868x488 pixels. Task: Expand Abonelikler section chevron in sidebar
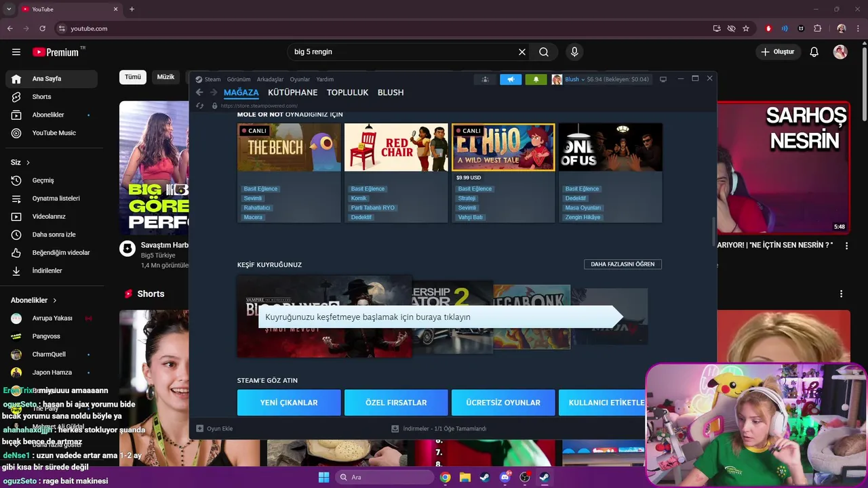click(x=54, y=300)
